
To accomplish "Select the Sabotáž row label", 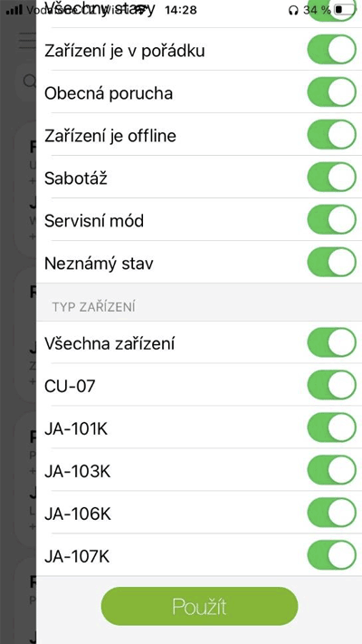I will click(76, 178).
